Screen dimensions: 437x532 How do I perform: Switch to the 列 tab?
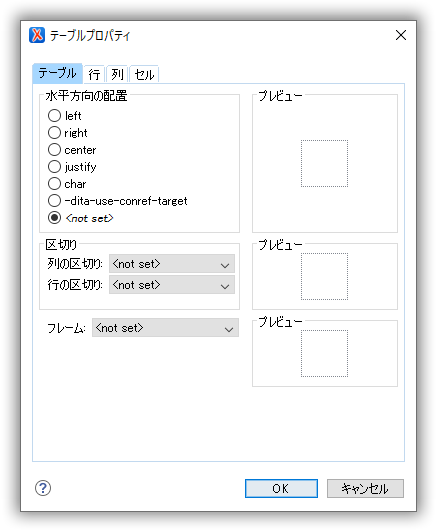click(x=117, y=74)
